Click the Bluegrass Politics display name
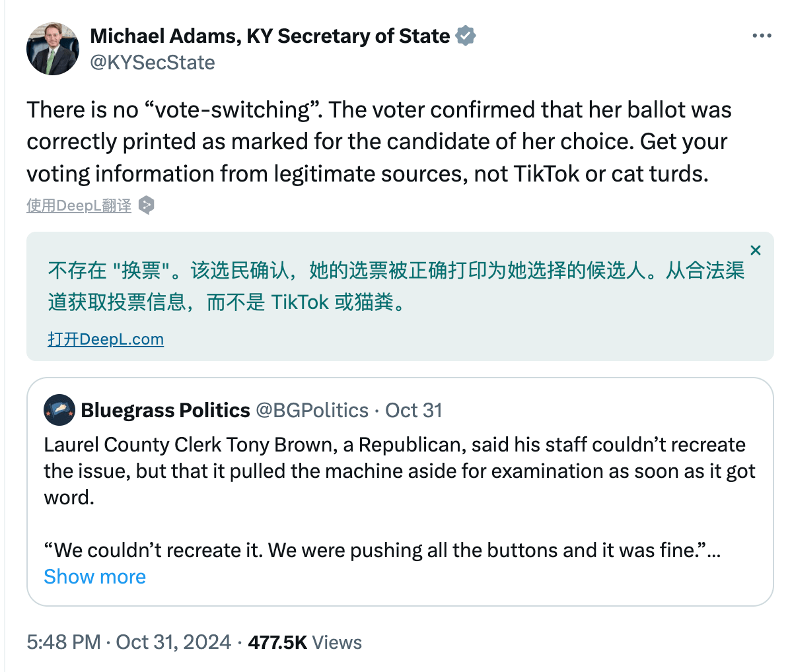 pos(165,411)
